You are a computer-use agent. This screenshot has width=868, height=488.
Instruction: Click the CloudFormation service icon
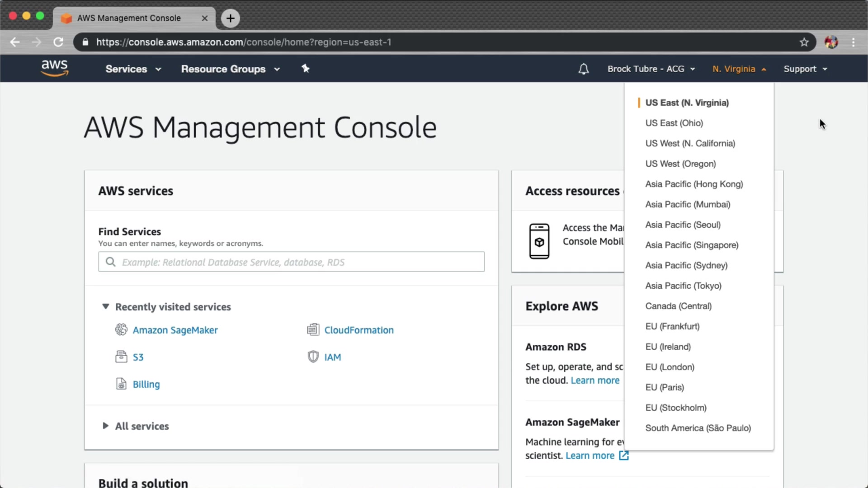[x=313, y=330]
